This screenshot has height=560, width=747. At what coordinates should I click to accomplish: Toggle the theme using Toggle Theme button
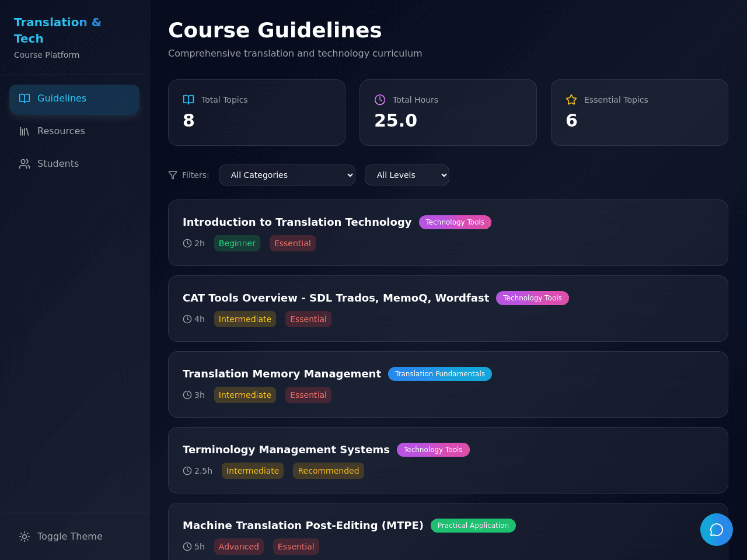[74, 537]
